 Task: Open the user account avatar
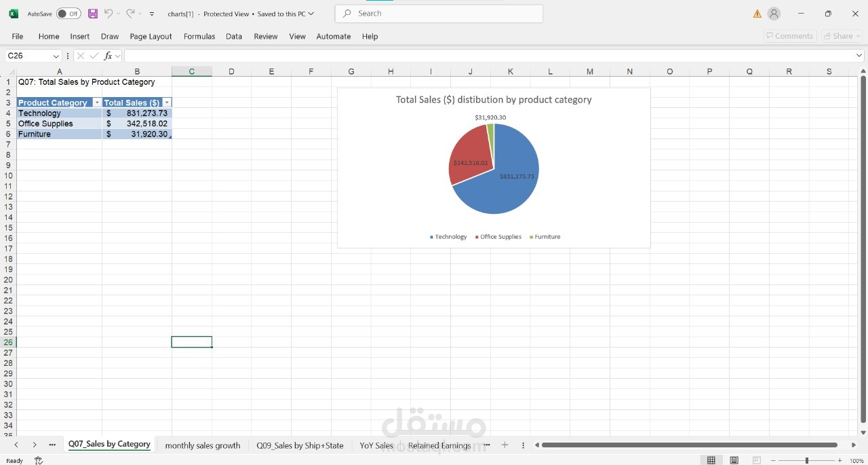point(774,14)
